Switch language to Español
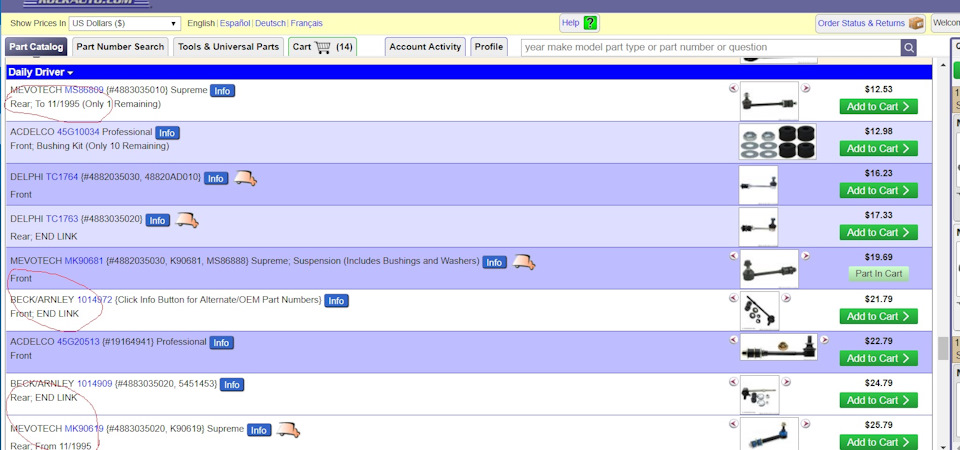Image resolution: width=960 pixels, height=450 pixels. coord(235,23)
